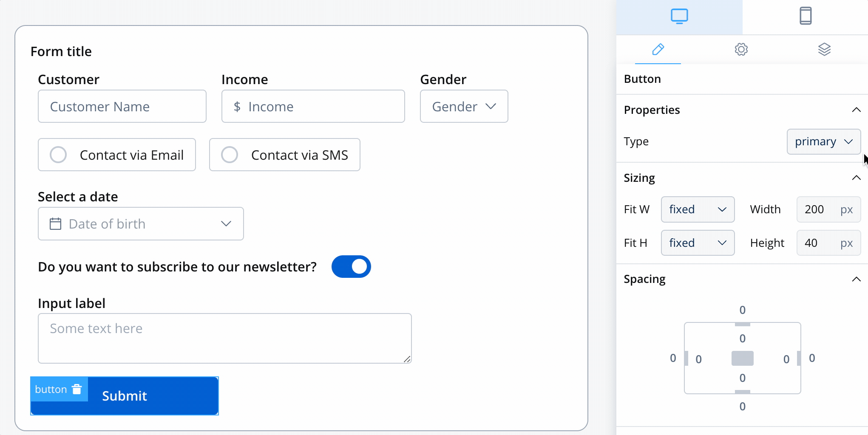Switch to mobile device preview icon
The height and width of the screenshot is (435, 868).
[x=806, y=16]
